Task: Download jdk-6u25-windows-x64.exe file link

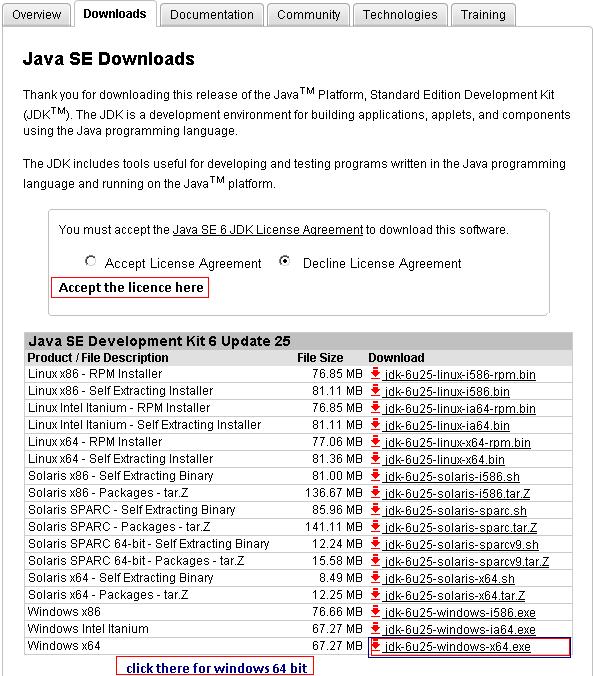Action: coord(458,647)
